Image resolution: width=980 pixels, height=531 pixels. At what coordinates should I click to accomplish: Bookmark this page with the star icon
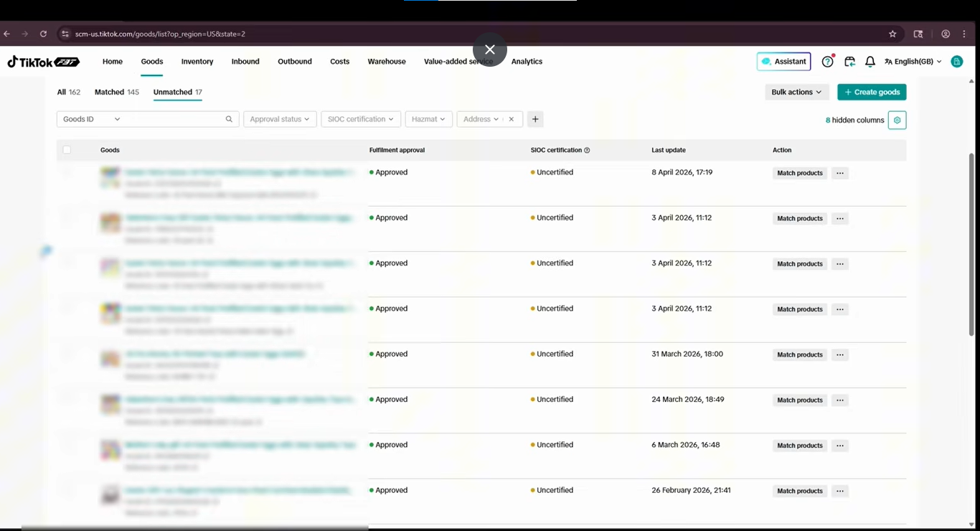click(892, 34)
